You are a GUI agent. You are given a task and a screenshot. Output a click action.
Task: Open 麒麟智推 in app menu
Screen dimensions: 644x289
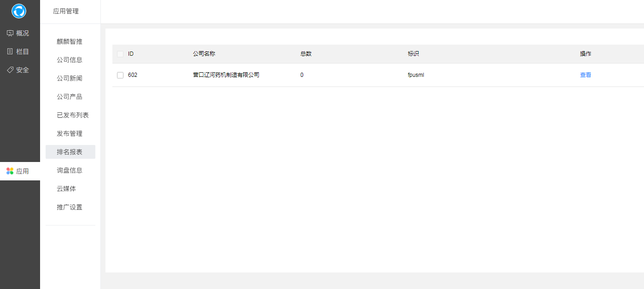pyautogui.click(x=70, y=41)
